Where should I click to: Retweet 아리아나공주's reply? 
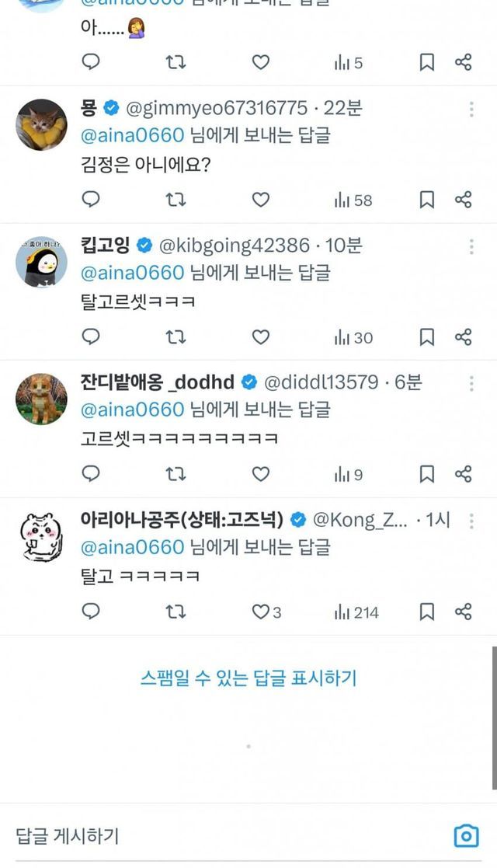176,612
